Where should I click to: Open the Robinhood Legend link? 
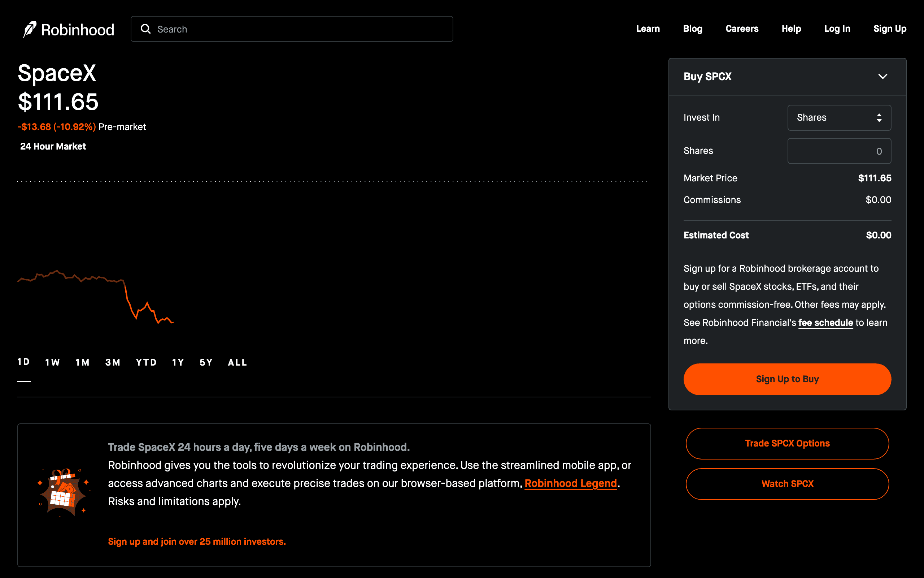tap(571, 483)
